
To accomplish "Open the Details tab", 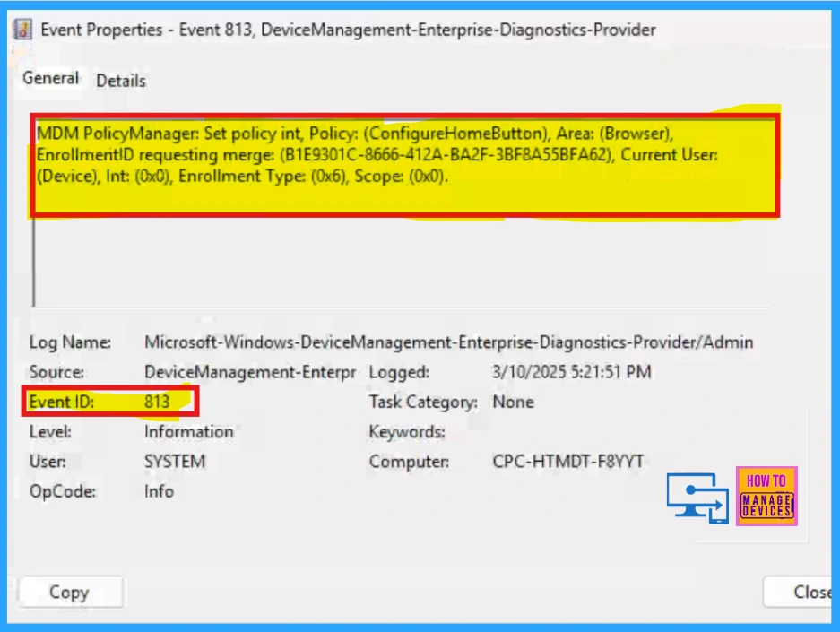I will click(x=120, y=81).
